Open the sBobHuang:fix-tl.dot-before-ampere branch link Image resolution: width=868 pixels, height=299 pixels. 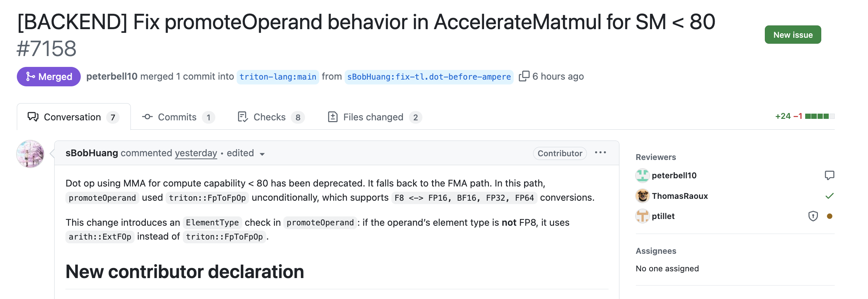pos(429,77)
